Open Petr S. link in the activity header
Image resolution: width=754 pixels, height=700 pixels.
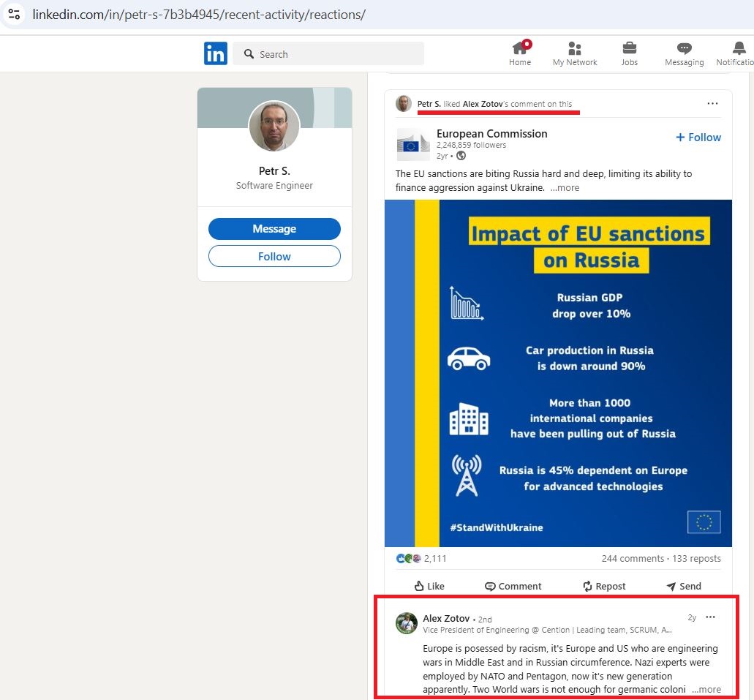429,104
